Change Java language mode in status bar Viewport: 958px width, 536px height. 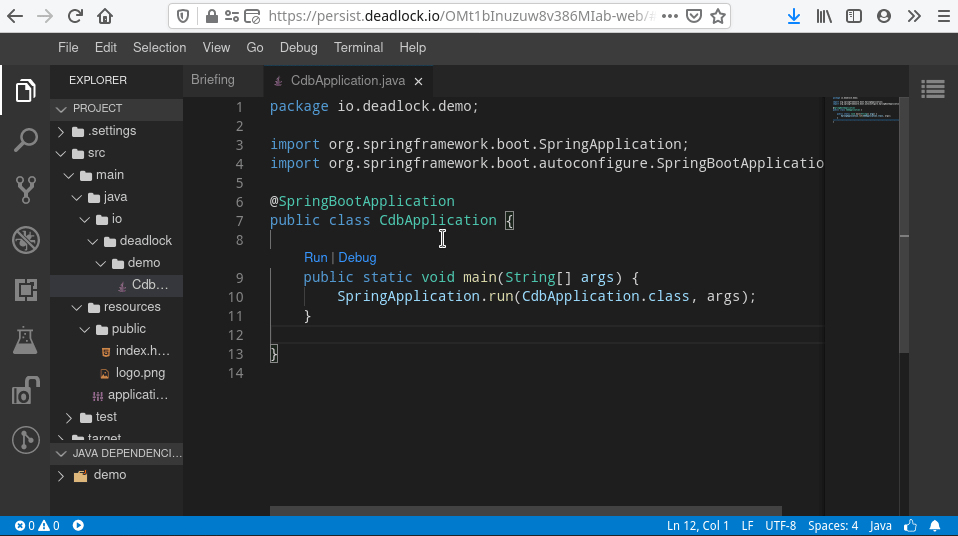click(x=880, y=526)
